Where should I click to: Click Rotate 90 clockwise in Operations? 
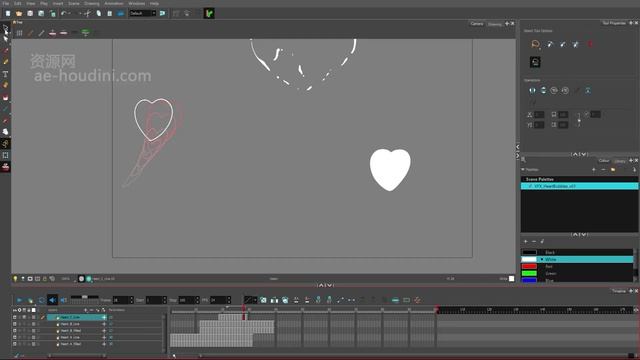pos(554,90)
